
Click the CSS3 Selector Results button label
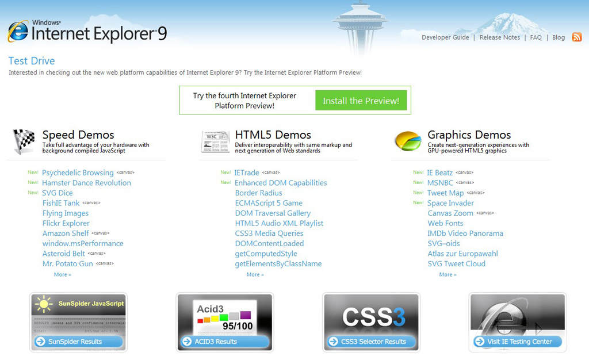coord(373,342)
